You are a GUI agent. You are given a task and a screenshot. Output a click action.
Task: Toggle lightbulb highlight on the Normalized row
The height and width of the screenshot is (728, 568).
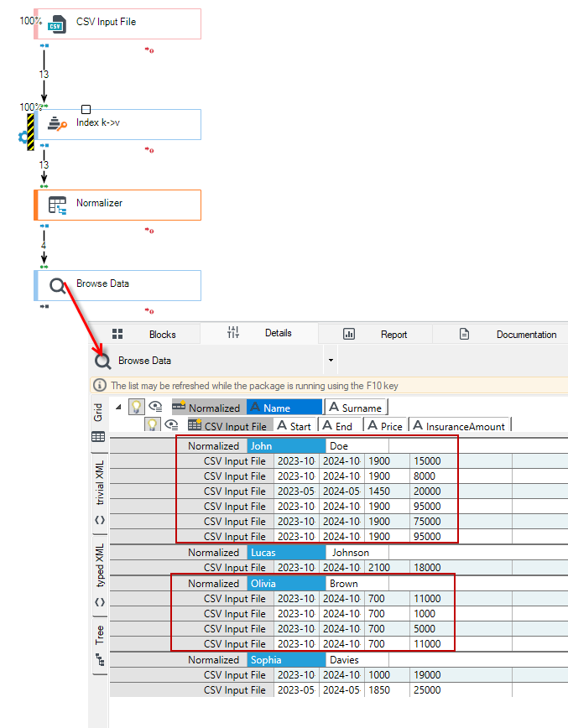click(x=136, y=407)
